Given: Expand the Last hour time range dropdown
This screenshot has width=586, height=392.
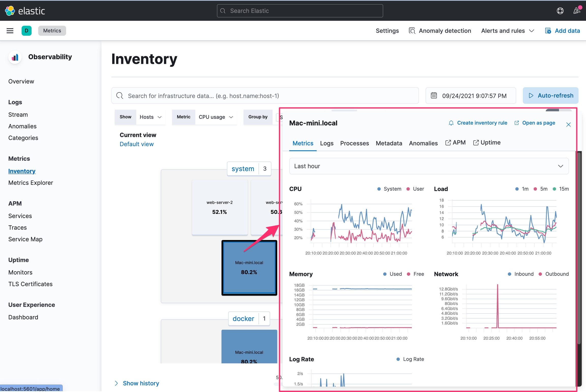Looking at the screenshot, I should pyautogui.click(x=429, y=166).
